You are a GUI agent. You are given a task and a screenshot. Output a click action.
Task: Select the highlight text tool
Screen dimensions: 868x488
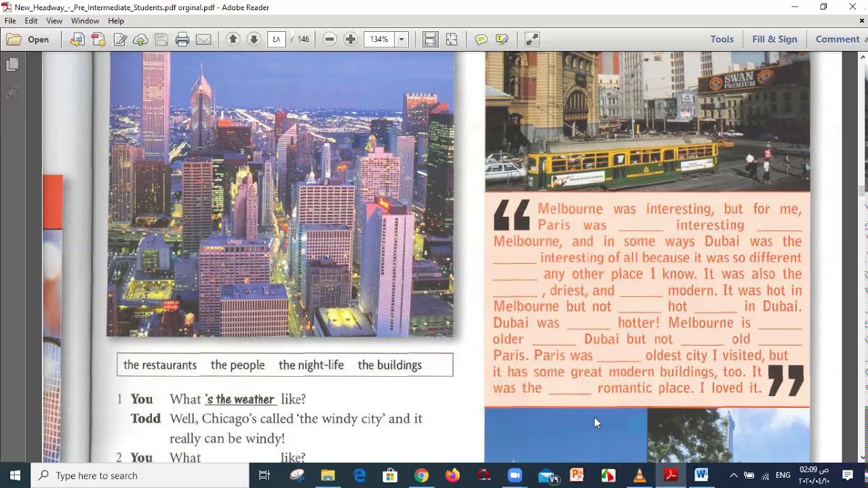click(502, 39)
